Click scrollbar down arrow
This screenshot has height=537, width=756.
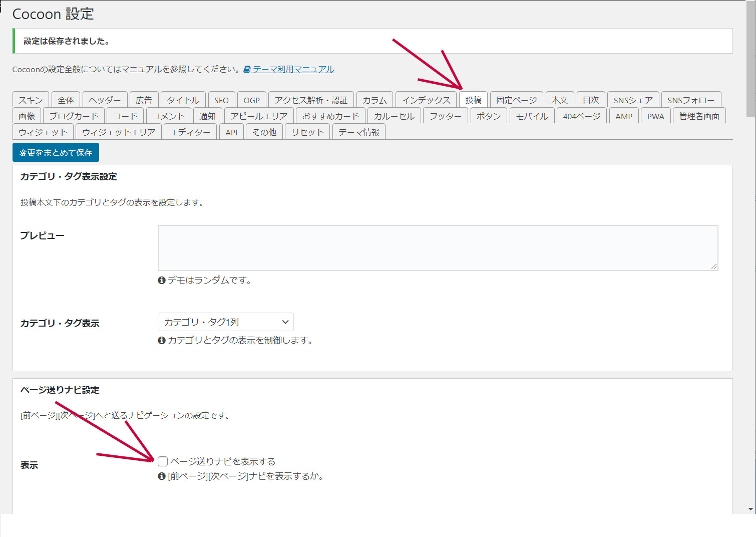click(x=750, y=509)
